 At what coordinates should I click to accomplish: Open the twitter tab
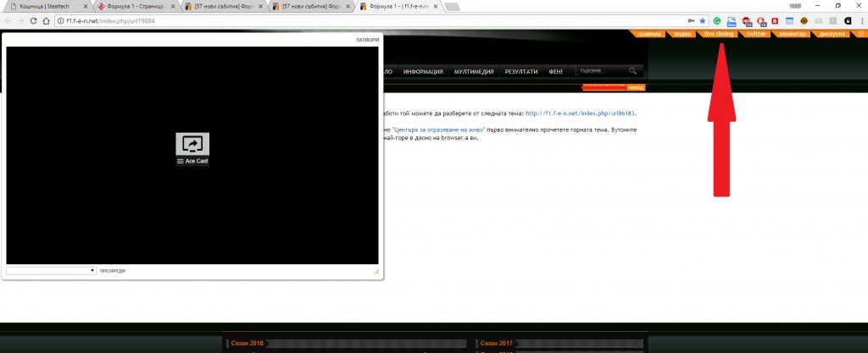[x=755, y=34]
